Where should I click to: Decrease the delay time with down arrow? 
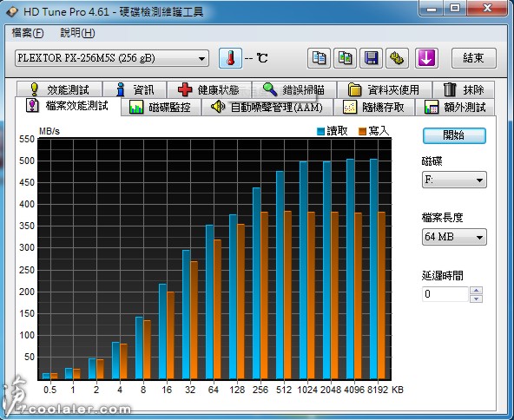(476, 299)
